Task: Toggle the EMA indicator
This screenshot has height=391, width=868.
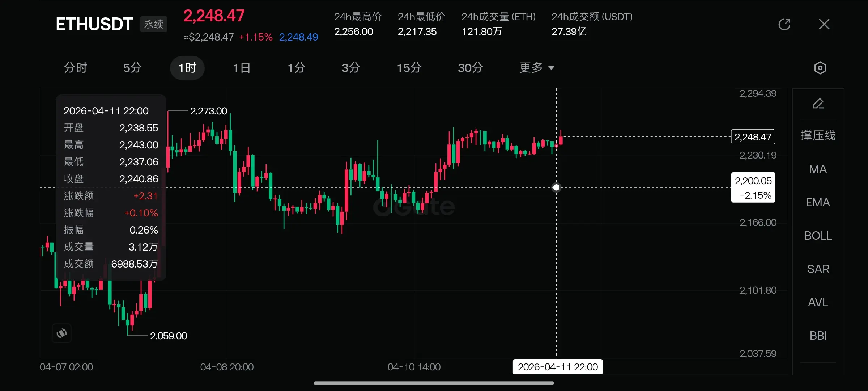Action: tap(818, 202)
